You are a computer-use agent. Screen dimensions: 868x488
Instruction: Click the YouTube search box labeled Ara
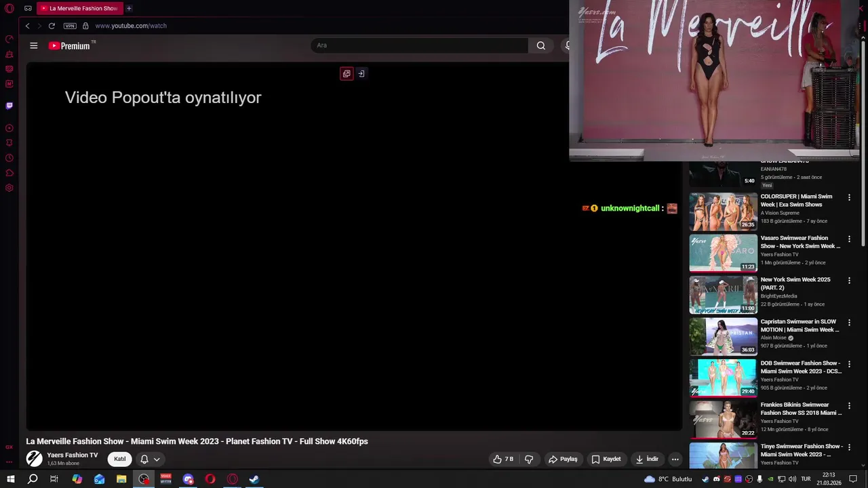point(419,45)
